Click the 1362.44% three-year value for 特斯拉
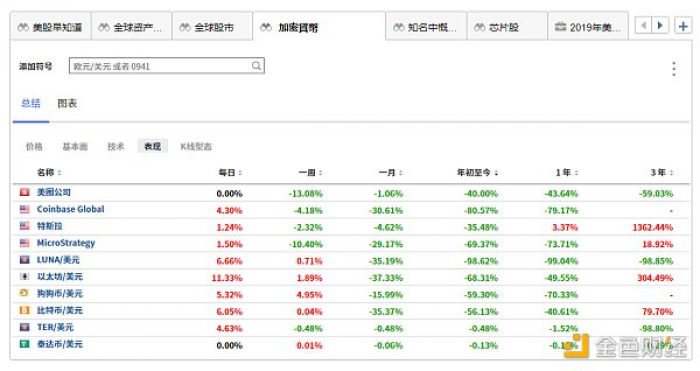Image resolution: width=700 pixels, height=371 pixels. (x=652, y=227)
